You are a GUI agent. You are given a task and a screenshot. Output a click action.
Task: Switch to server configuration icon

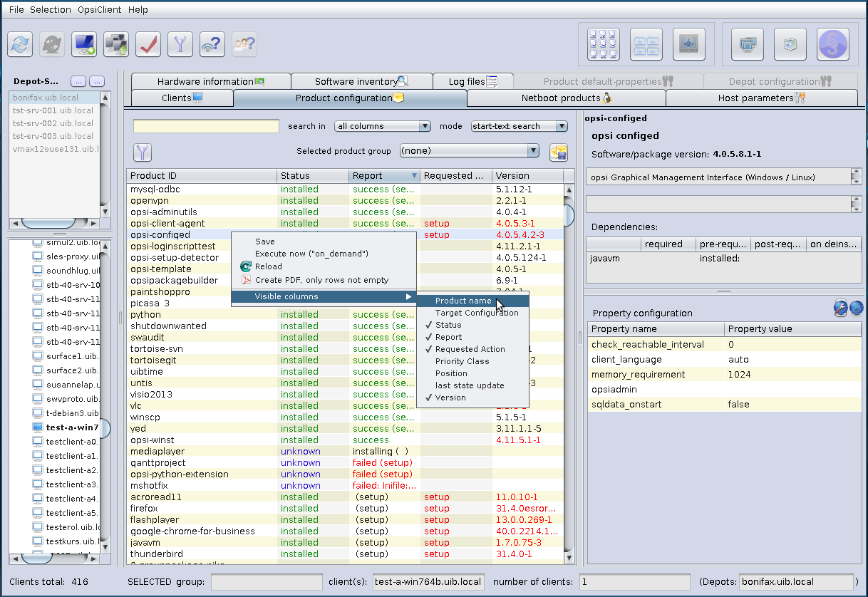(x=689, y=44)
